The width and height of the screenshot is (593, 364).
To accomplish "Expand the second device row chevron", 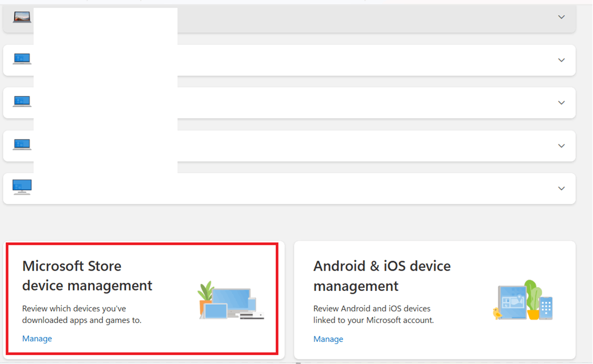I will pyautogui.click(x=561, y=60).
